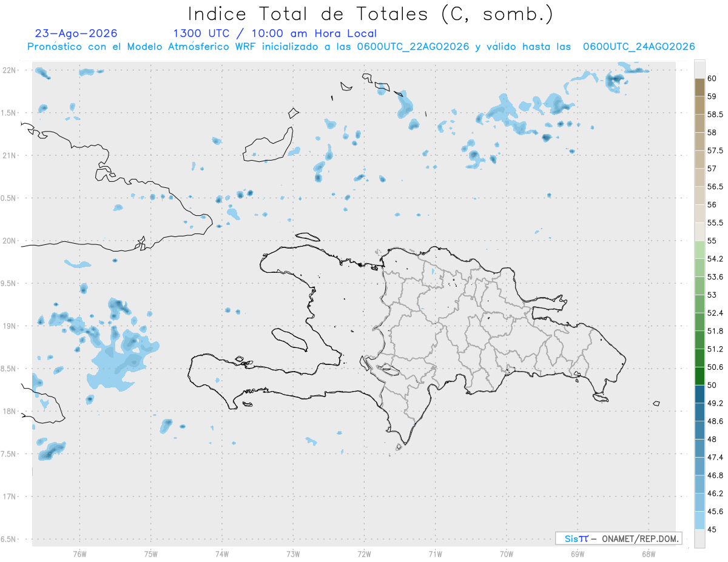Image resolution: width=728 pixels, height=562 pixels.
Task: Pick the dark brown legend swatch between 59 and 60
Action: click(x=699, y=87)
